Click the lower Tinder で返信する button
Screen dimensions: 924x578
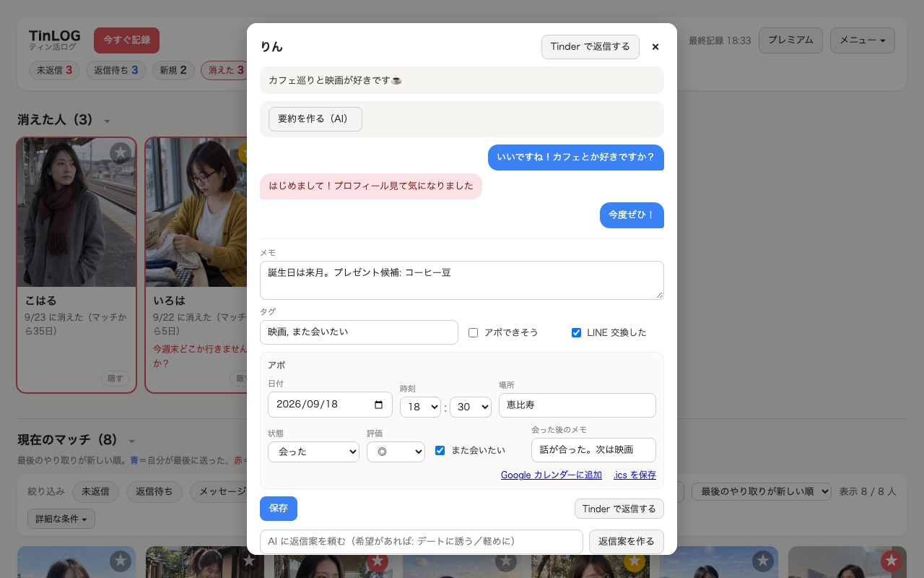[x=619, y=509]
